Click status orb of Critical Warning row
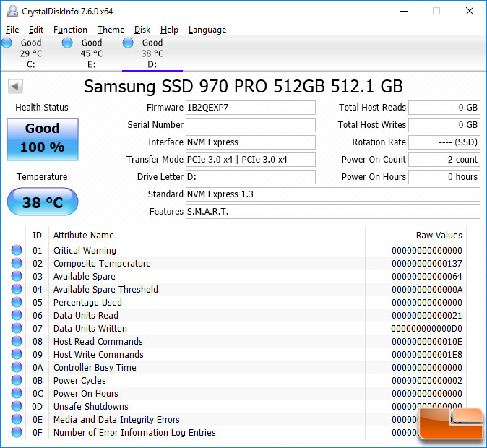 (x=17, y=250)
